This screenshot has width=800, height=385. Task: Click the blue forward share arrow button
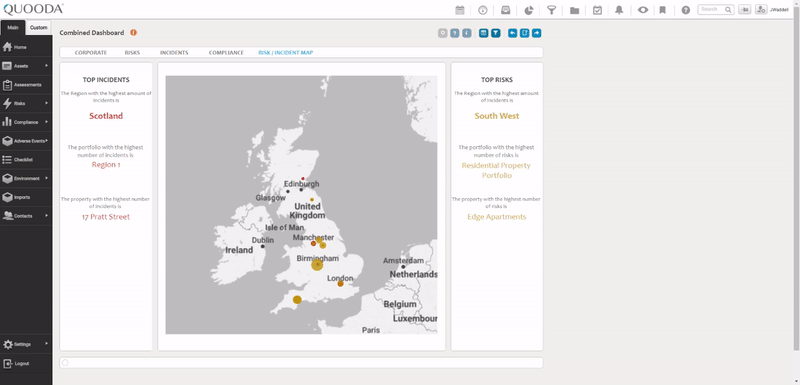pyautogui.click(x=536, y=33)
